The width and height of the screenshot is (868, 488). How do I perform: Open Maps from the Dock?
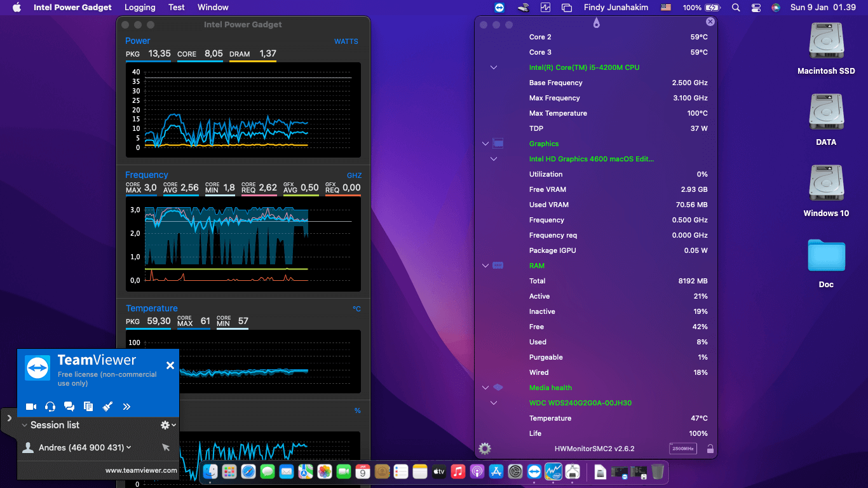tap(306, 471)
